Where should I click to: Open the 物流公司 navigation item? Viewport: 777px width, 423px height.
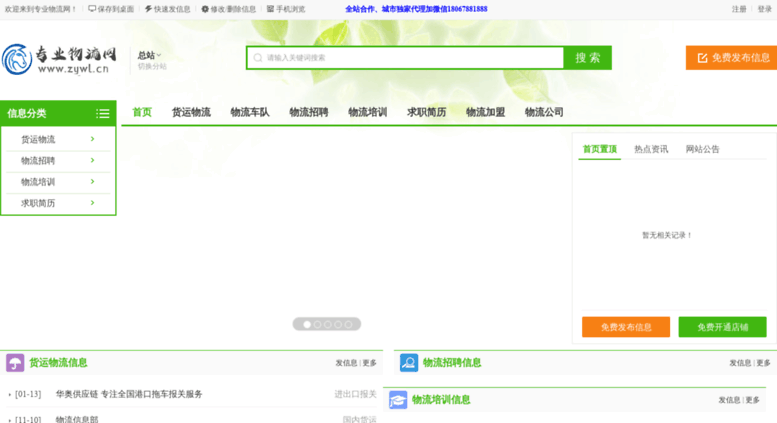pyautogui.click(x=544, y=112)
